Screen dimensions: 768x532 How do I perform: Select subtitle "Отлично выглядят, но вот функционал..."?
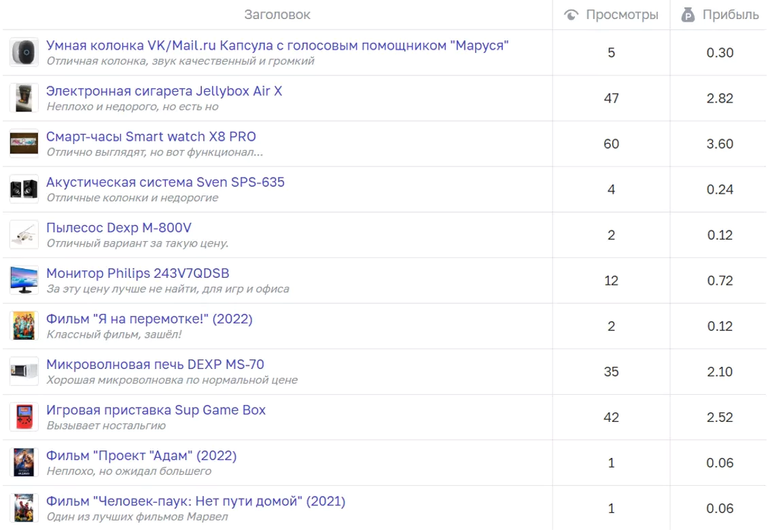[155, 152]
